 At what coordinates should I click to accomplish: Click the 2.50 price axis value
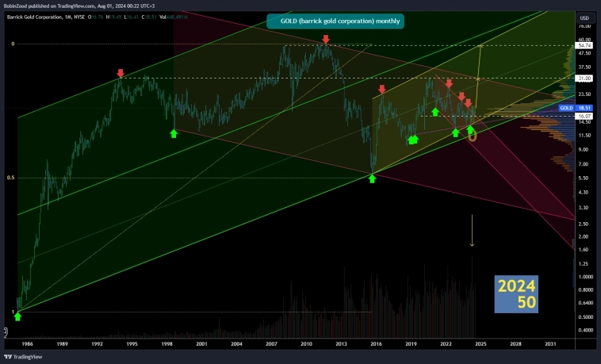[584, 224]
